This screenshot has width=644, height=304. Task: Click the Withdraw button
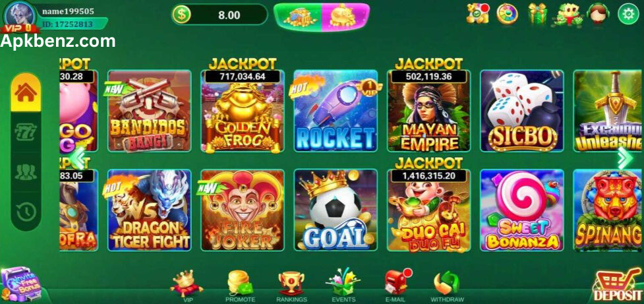pyautogui.click(x=447, y=286)
